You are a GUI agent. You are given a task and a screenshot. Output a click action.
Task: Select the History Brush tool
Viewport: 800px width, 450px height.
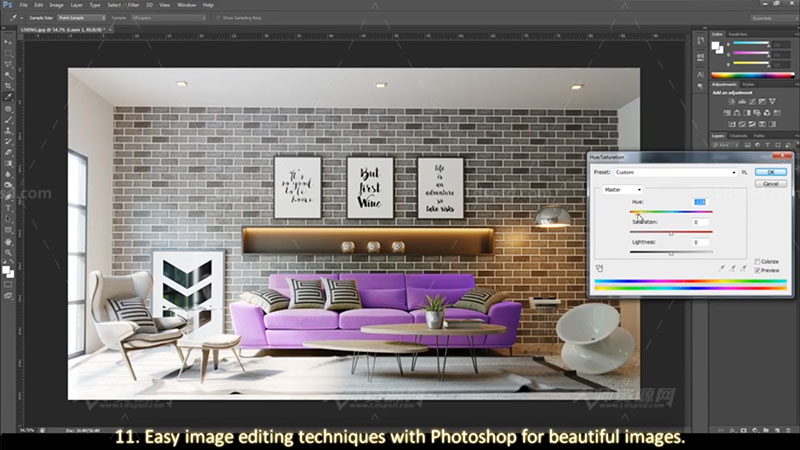pyautogui.click(x=8, y=141)
